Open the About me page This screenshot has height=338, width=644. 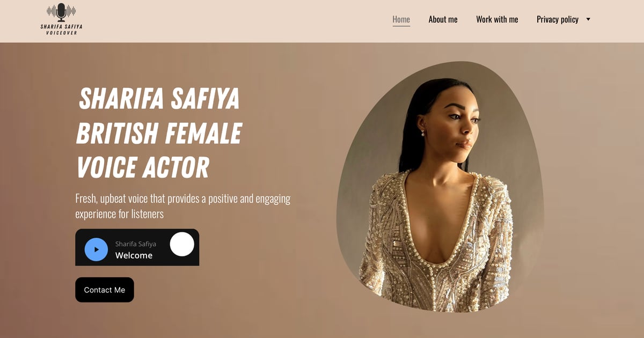[443, 19]
